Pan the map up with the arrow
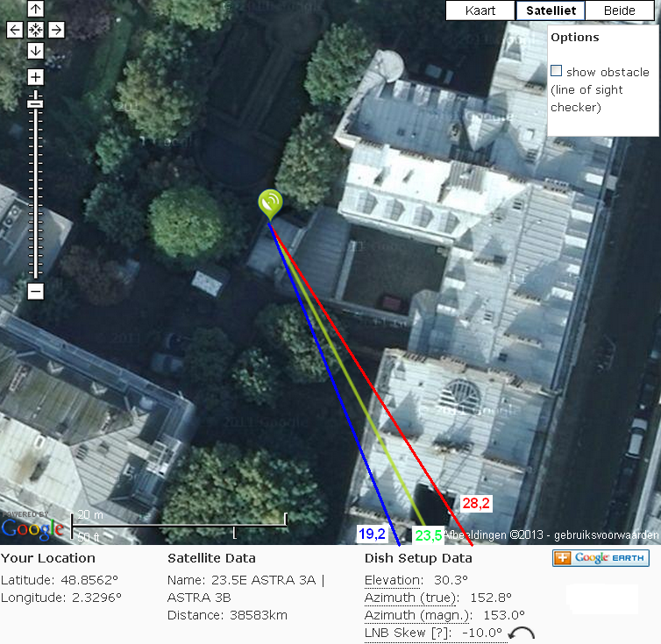Screen dimensions: 661x644 35,9
